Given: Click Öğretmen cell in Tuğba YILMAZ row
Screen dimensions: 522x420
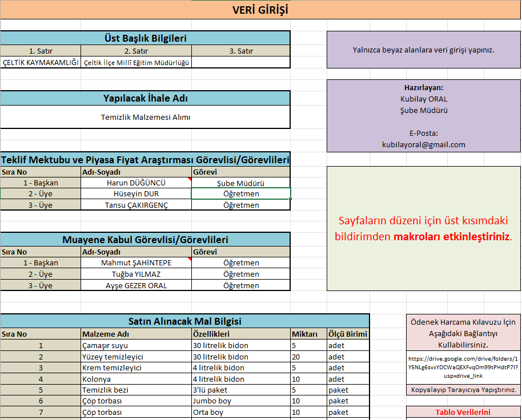Looking at the screenshot, I should click(x=240, y=274).
